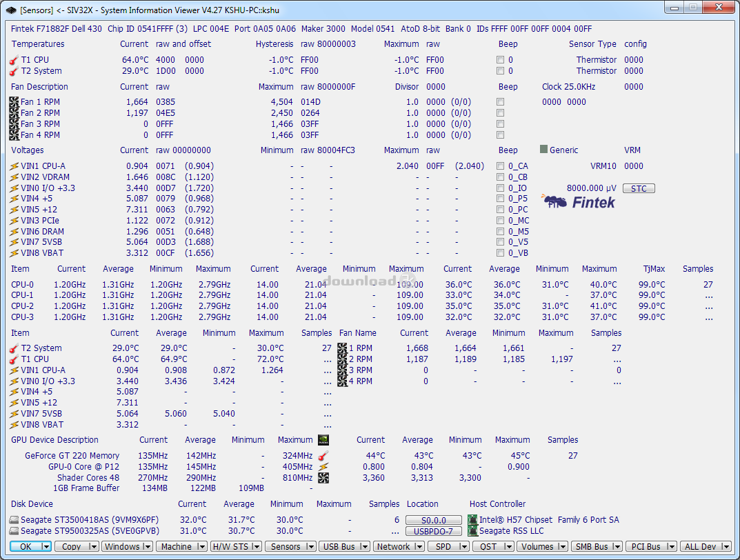Click the Seagate RSS LLC controller icon
The height and width of the screenshot is (560, 740).
pos(472,531)
